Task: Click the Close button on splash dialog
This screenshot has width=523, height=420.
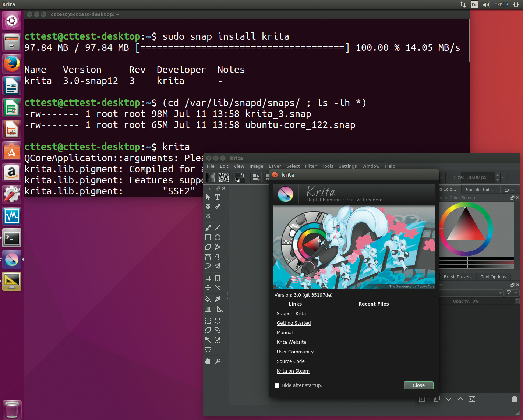Action: pyautogui.click(x=418, y=385)
